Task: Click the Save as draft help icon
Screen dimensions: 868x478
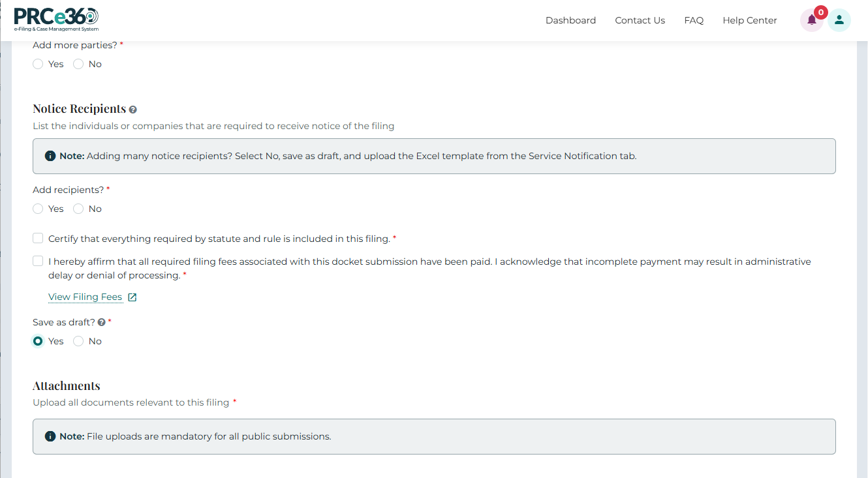Action: (101, 322)
